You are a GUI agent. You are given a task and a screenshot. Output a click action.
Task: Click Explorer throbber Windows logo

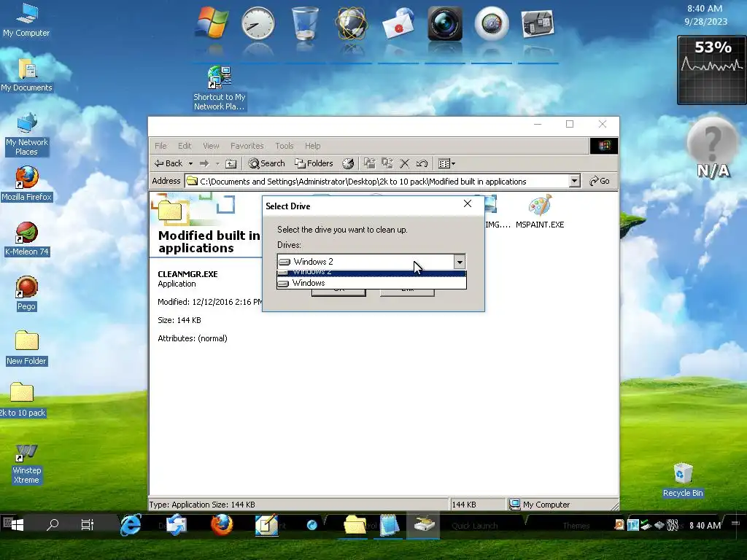[x=604, y=146]
